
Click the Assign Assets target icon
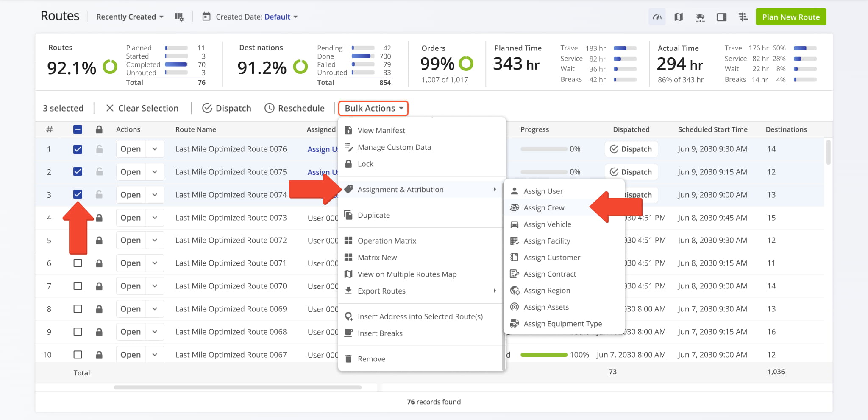[x=515, y=307]
